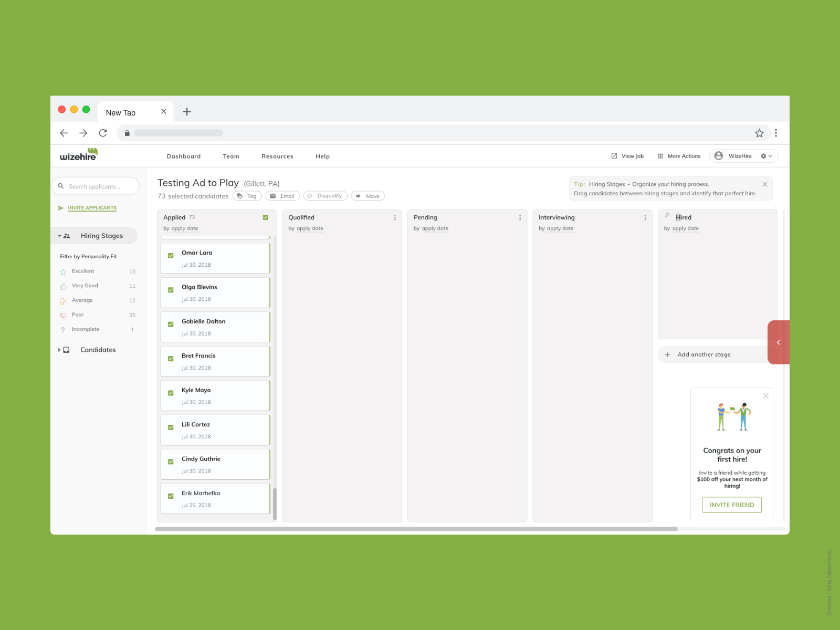This screenshot has height=630, width=840.
Task: Open the Resources menu
Action: pos(278,156)
